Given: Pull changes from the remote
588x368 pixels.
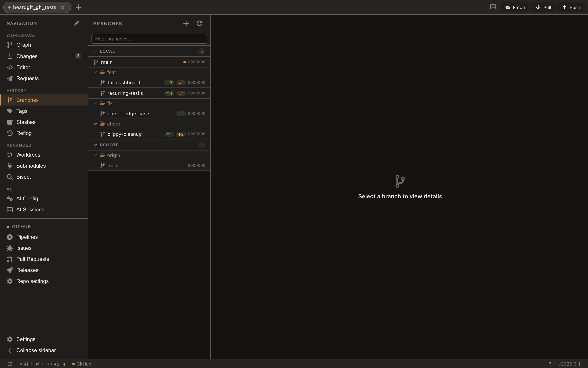Looking at the screenshot, I should point(543,7).
